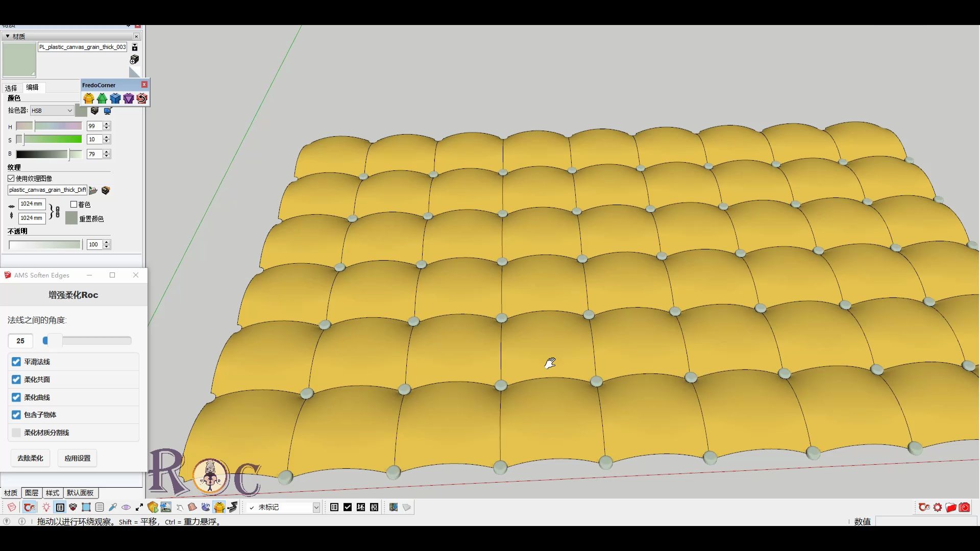Click the 法线之间的角度 angle slider
The width and height of the screenshot is (980, 551).
(x=87, y=340)
